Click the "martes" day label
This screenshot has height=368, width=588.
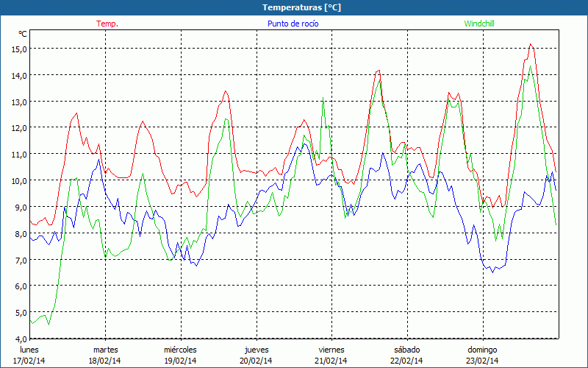105,350
